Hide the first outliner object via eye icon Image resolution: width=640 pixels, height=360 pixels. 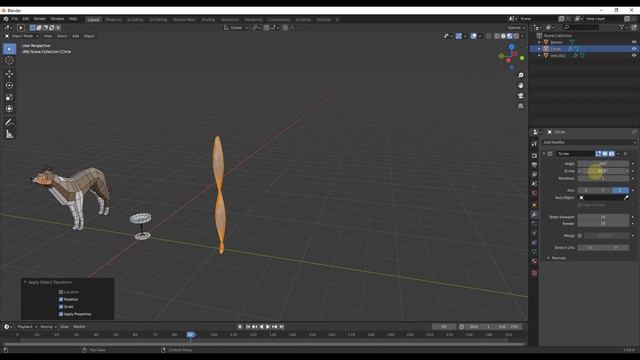(x=634, y=42)
